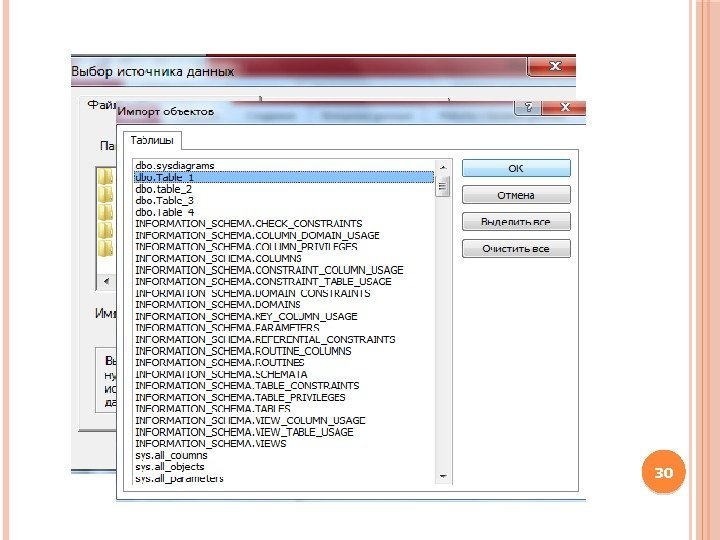Select INFORMATION_SCHEMA.COLUMN_PRIVILEGES
This screenshot has height=540, width=720.
(284, 247)
